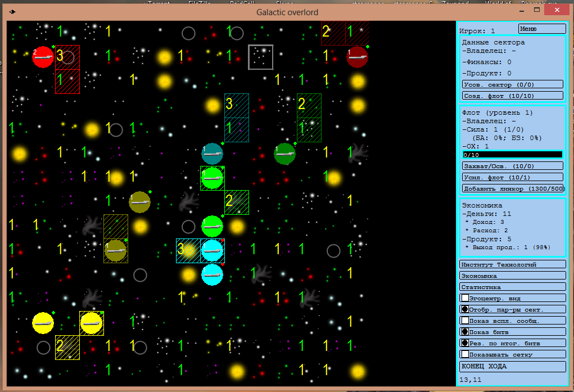
Task: Select the teal fleet circle
Action: click(x=213, y=154)
